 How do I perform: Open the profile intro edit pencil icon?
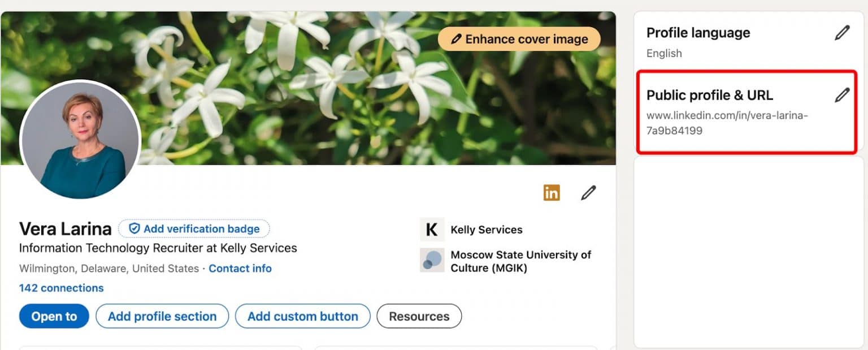tap(588, 193)
